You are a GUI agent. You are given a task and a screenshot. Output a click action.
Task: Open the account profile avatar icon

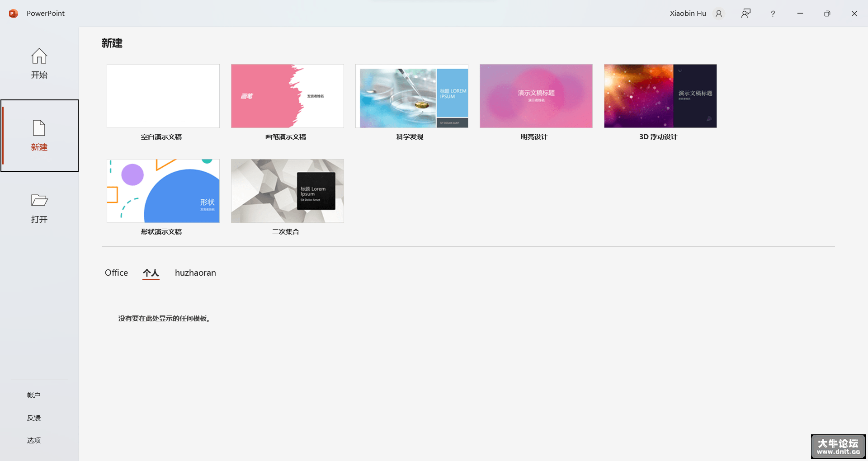[x=719, y=14]
